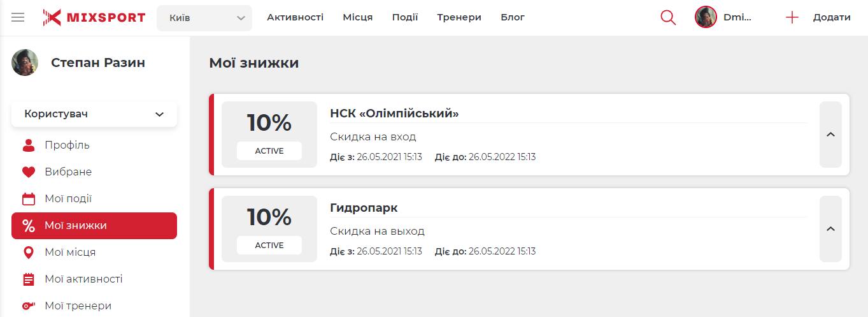Go to Активності in top navigation
Image resolution: width=868 pixels, height=317 pixels.
[x=295, y=17]
